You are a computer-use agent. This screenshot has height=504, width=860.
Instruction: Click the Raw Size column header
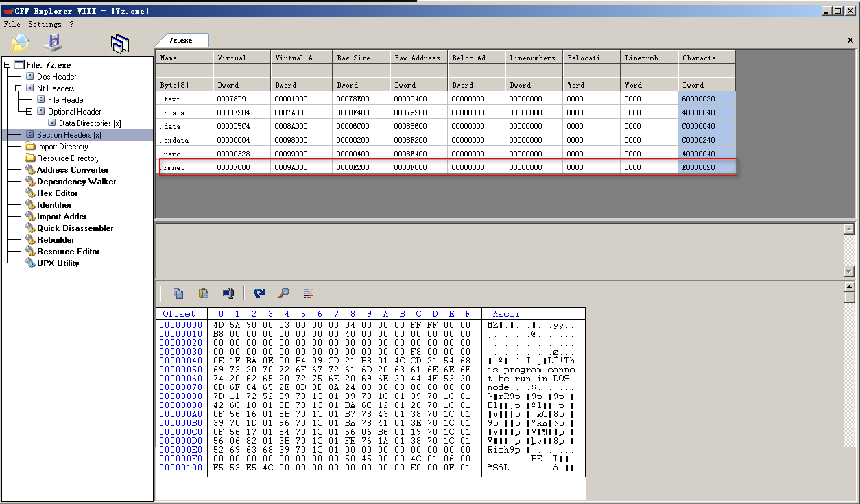pyautogui.click(x=361, y=58)
